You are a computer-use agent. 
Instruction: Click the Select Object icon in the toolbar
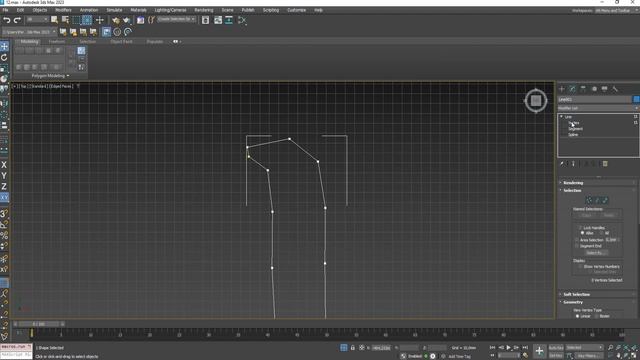tap(54, 20)
